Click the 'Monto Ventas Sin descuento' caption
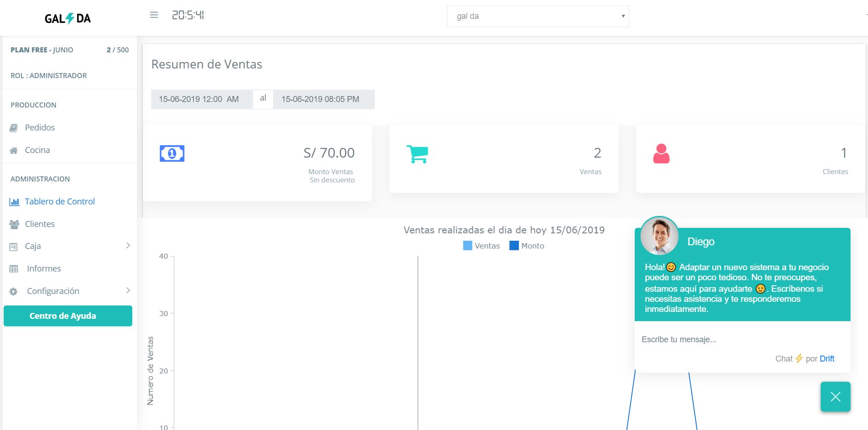This screenshot has width=868, height=430. (331, 176)
